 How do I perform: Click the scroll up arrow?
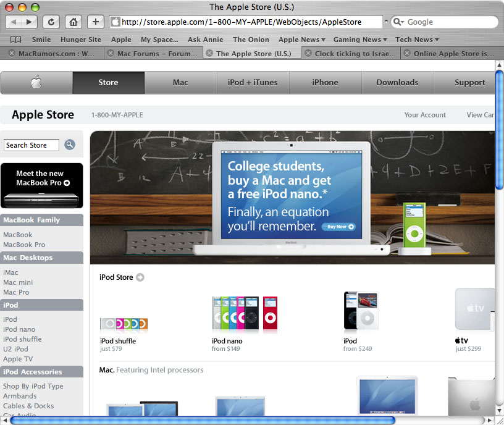[499, 65]
